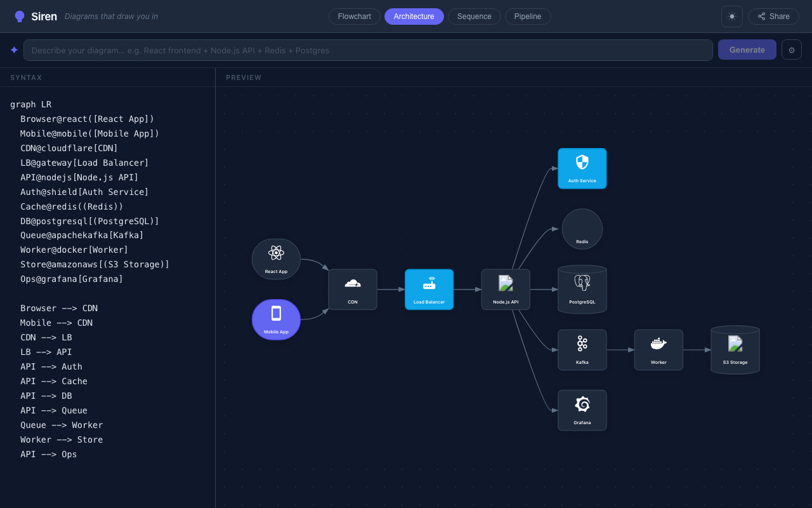Click the Share button

(x=773, y=17)
